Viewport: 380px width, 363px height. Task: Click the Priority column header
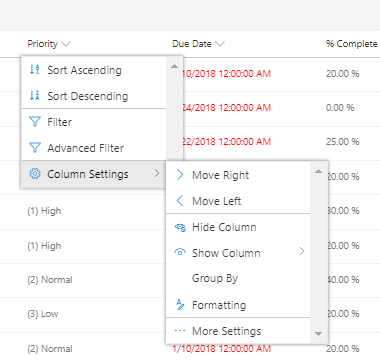click(42, 44)
